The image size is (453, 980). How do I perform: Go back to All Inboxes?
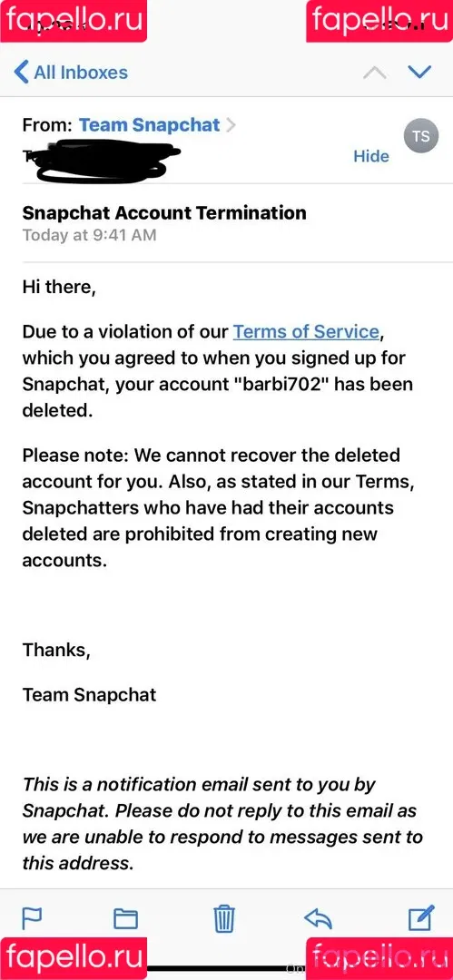71,72
